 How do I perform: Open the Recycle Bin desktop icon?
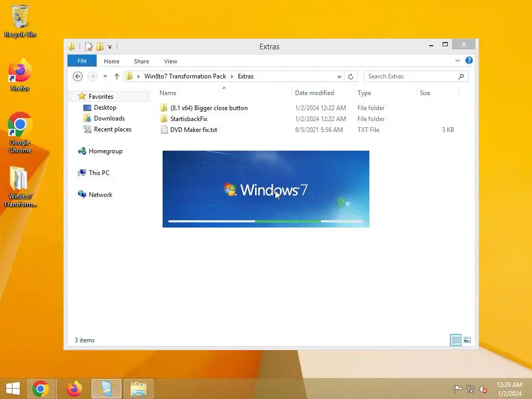[x=20, y=21]
